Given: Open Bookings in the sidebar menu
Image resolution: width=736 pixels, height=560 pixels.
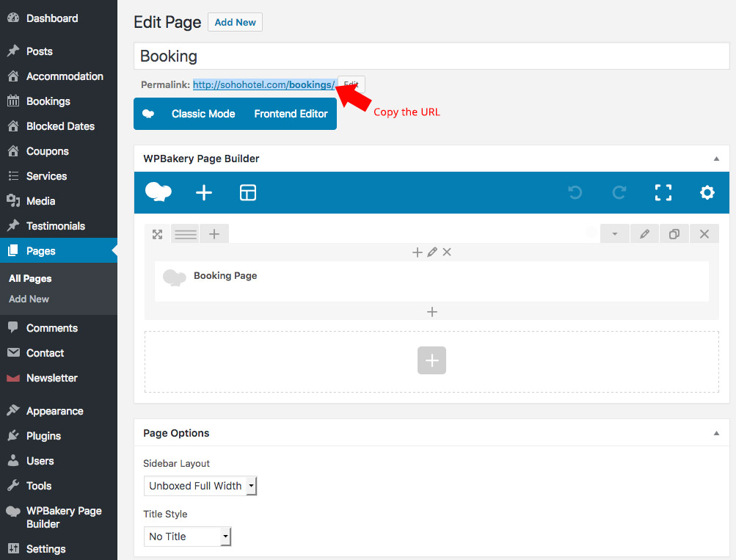Looking at the screenshot, I should tap(48, 101).
